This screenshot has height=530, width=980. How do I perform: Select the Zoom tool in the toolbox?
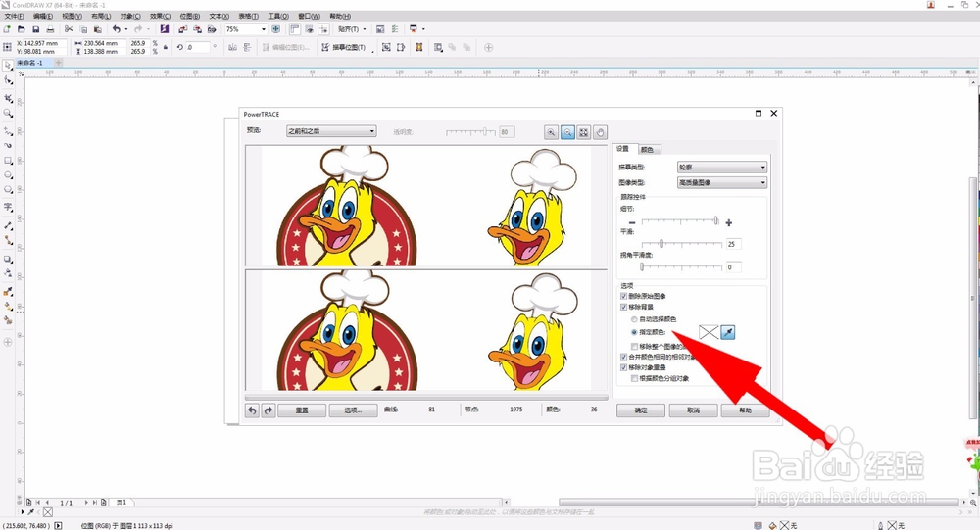pyautogui.click(x=8, y=113)
